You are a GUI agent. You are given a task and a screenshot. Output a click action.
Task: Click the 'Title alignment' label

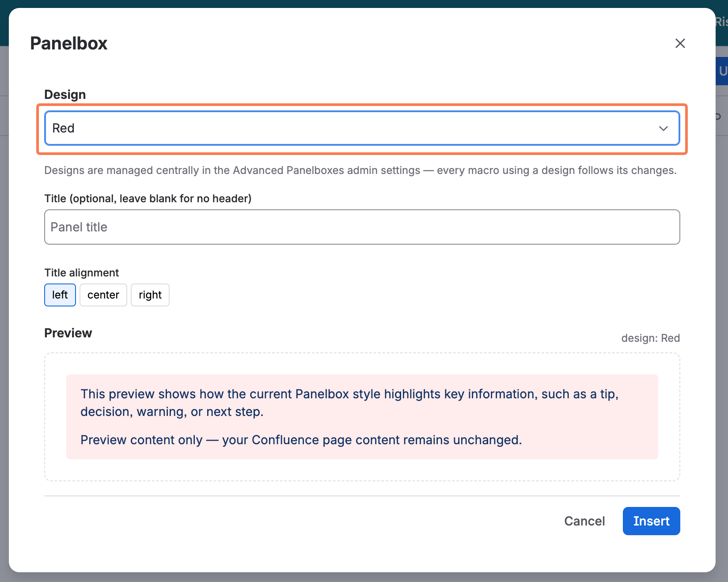[82, 273]
